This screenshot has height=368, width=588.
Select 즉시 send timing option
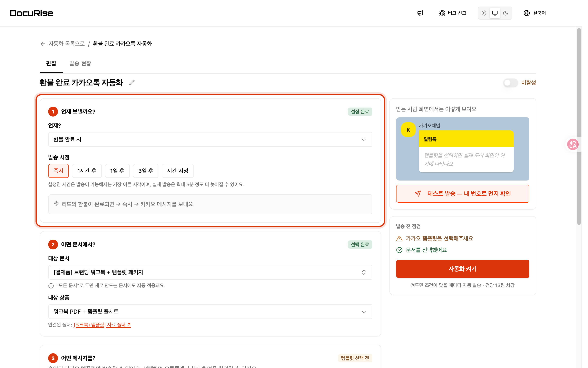[58, 171]
